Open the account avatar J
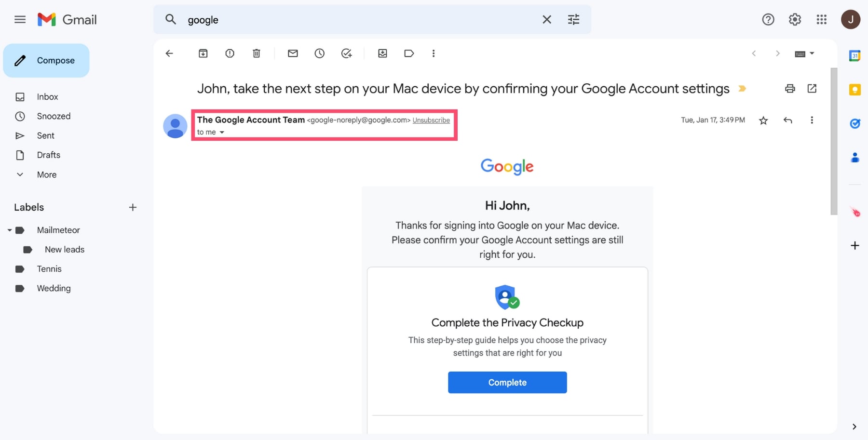This screenshot has height=440, width=868. click(x=851, y=20)
